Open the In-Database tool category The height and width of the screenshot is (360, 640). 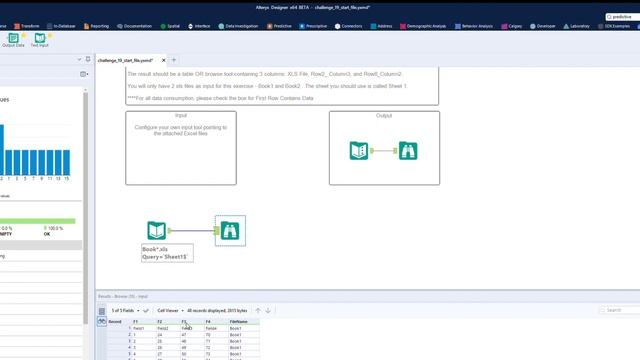[61, 26]
